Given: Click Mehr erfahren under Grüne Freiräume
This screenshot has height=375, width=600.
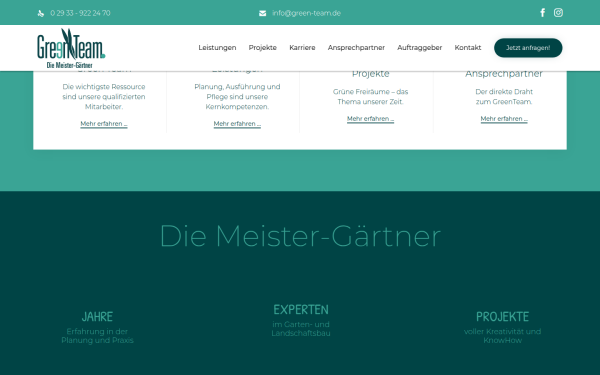Looking at the screenshot, I should 370,119.
